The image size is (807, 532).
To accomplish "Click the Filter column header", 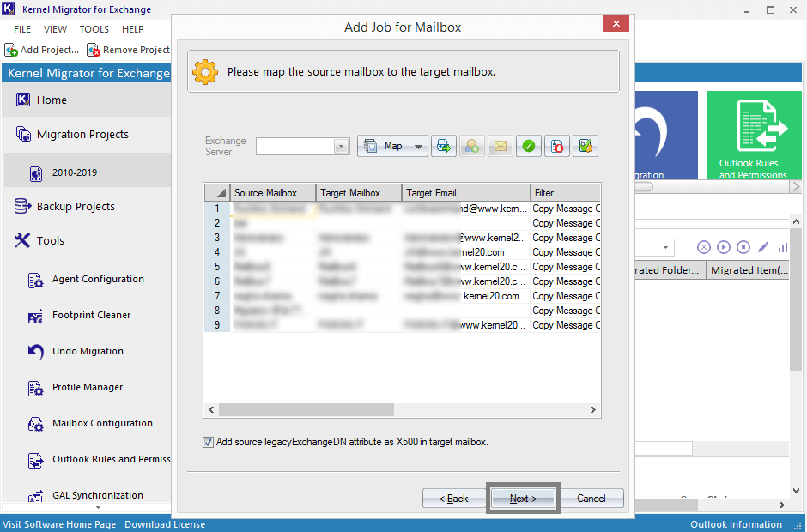I will pos(565,193).
